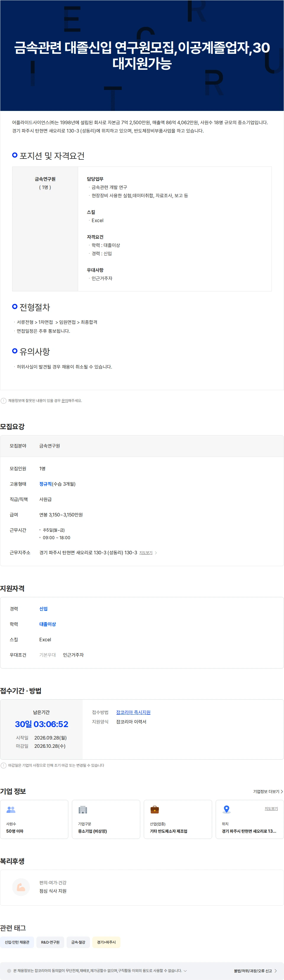Image resolution: width=284 pixels, height=980 pixels.
Task: Select the 경기>파주시 tag
Action: 106,942
